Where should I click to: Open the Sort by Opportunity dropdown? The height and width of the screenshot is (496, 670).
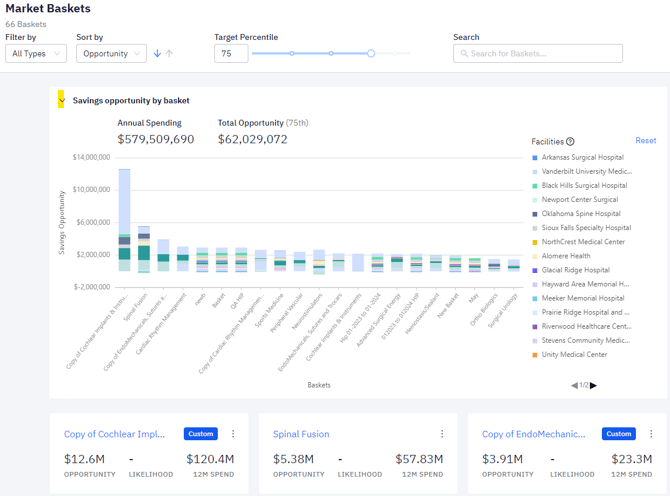coord(111,54)
